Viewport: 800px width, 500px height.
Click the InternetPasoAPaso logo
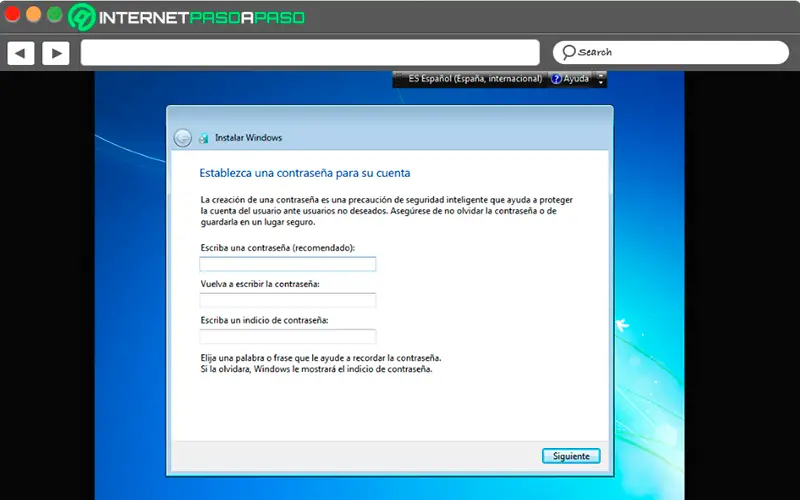[x=187, y=17]
